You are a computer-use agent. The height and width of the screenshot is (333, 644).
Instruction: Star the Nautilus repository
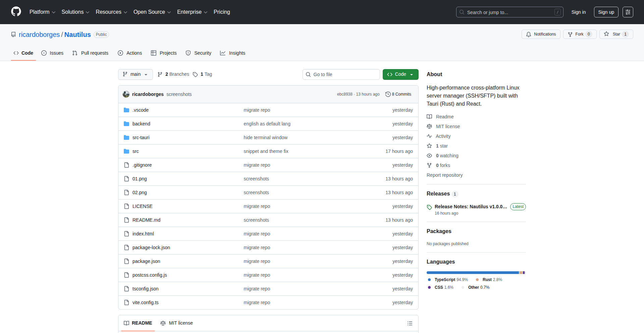616,34
